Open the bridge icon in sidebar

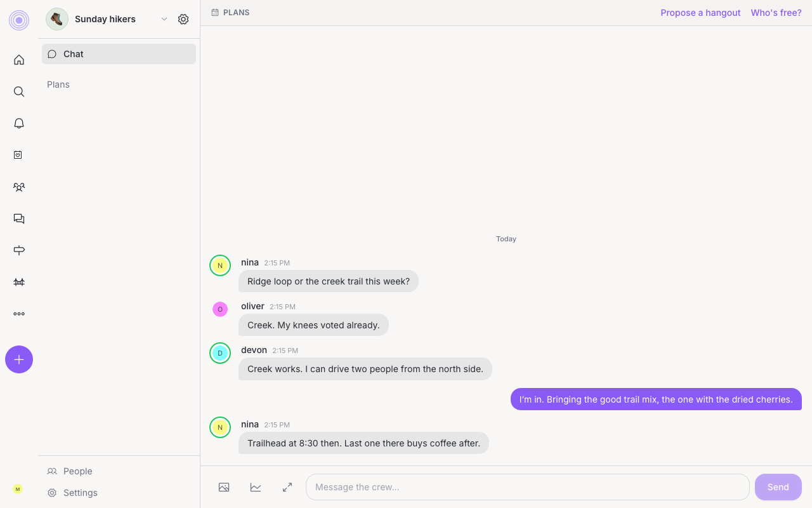click(19, 282)
